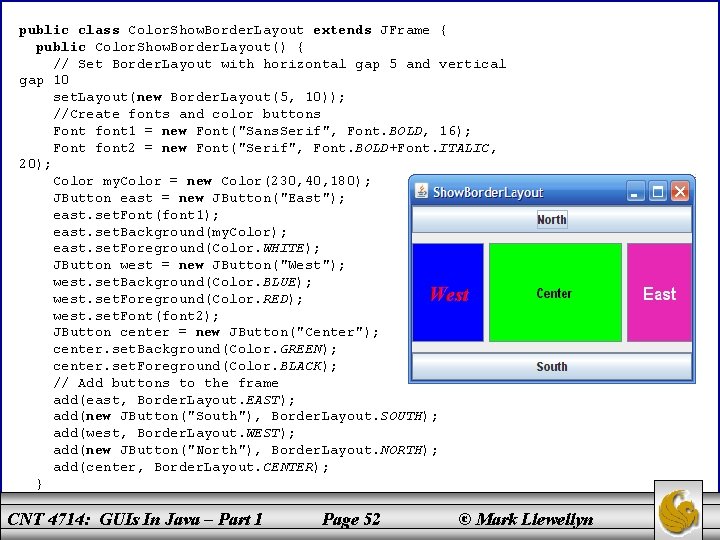Screen dimensions: 720x540
Task: Click 'CNT 4714: GUIs In Java – Part 1' footer
Action: click(135, 519)
